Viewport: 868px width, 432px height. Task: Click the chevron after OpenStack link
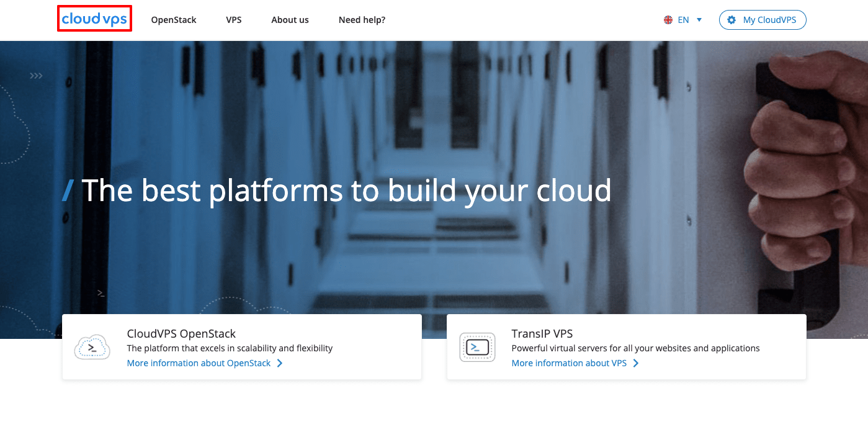[280, 363]
